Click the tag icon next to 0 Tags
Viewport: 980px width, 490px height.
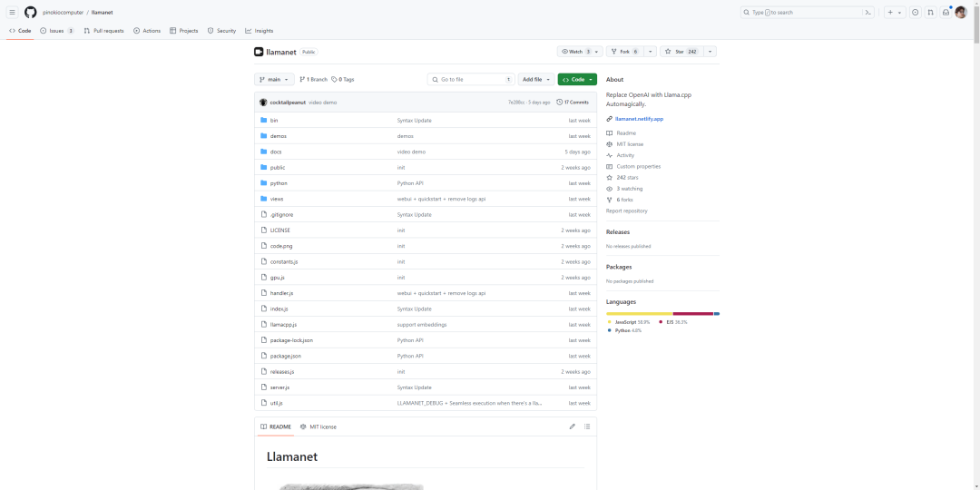click(334, 79)
